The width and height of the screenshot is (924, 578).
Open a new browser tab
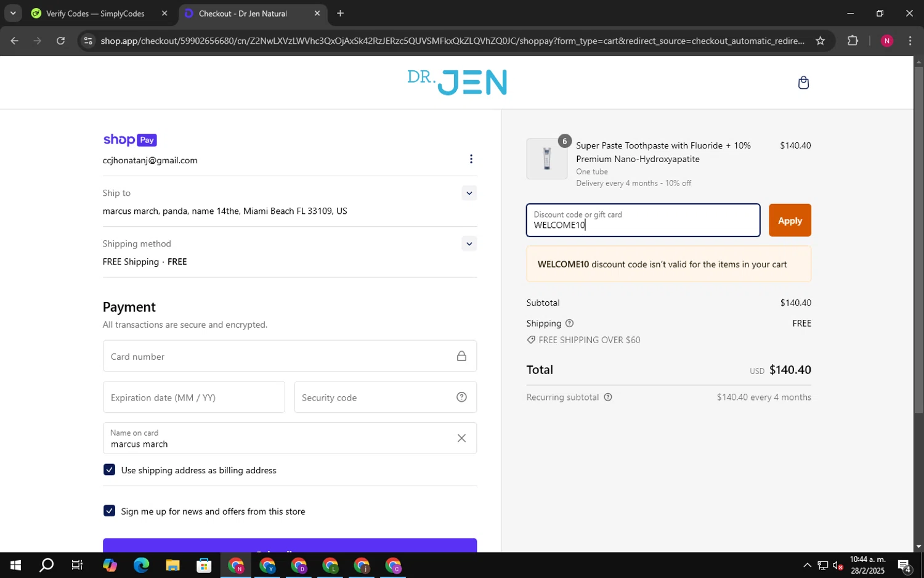(x=340, y=13)
